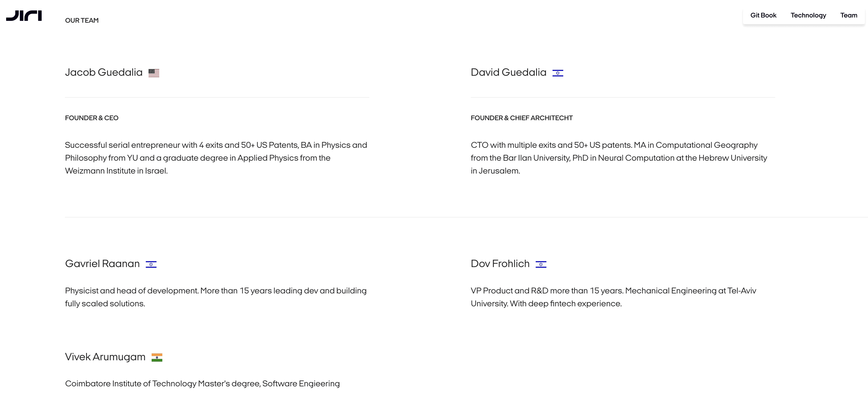Click the name David Guedalia
The height and width of the screenshot is (398, 868).
[x=508, y=72]
